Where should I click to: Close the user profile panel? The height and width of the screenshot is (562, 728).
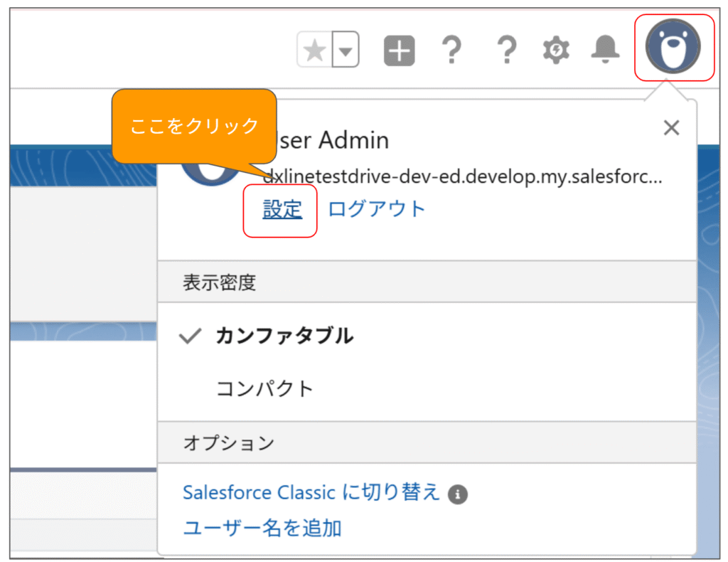[x=671, y=128]
